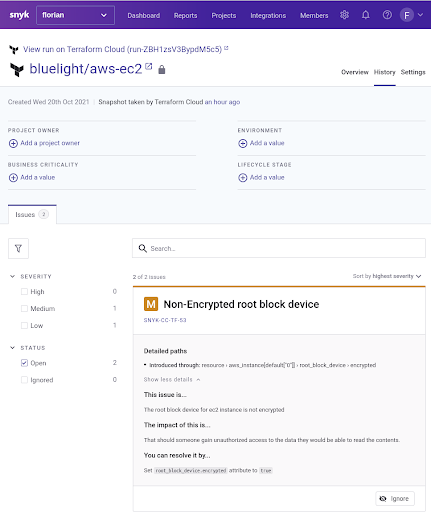Open the Projects menu item
The width and height of the screenshot is (431, 512).
coord(224,16)
